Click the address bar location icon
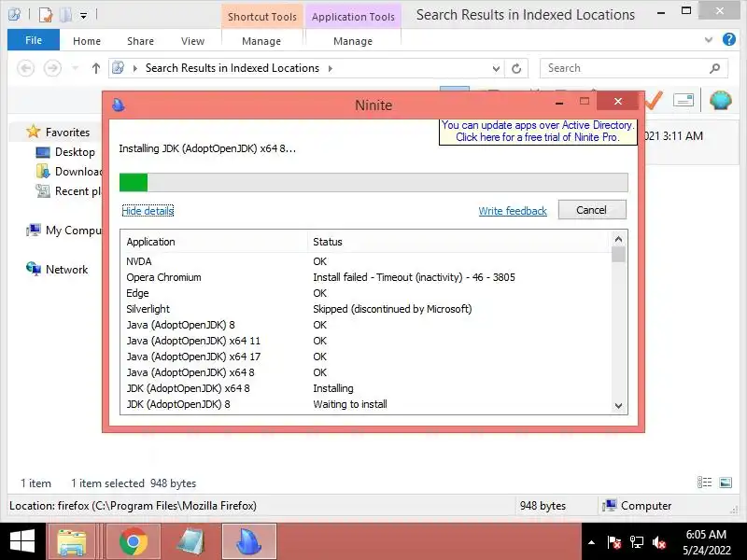Viewport: 747px width, 560px height. 119,68
